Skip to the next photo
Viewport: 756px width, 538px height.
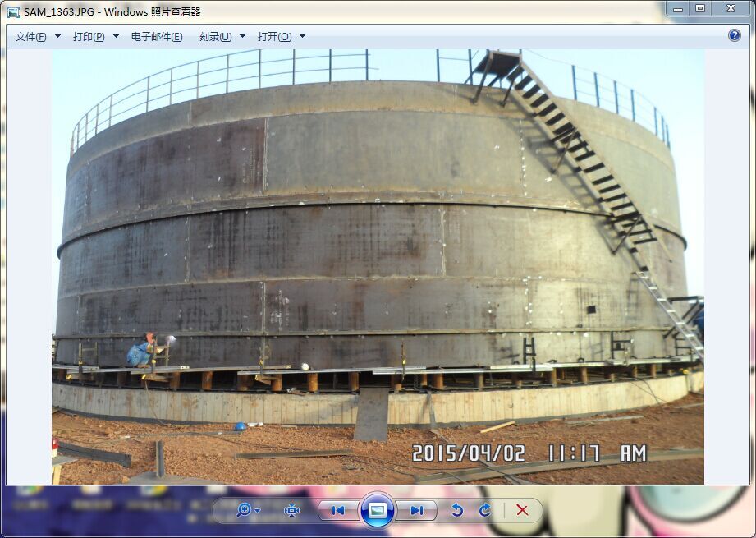(x=417, y=510)
